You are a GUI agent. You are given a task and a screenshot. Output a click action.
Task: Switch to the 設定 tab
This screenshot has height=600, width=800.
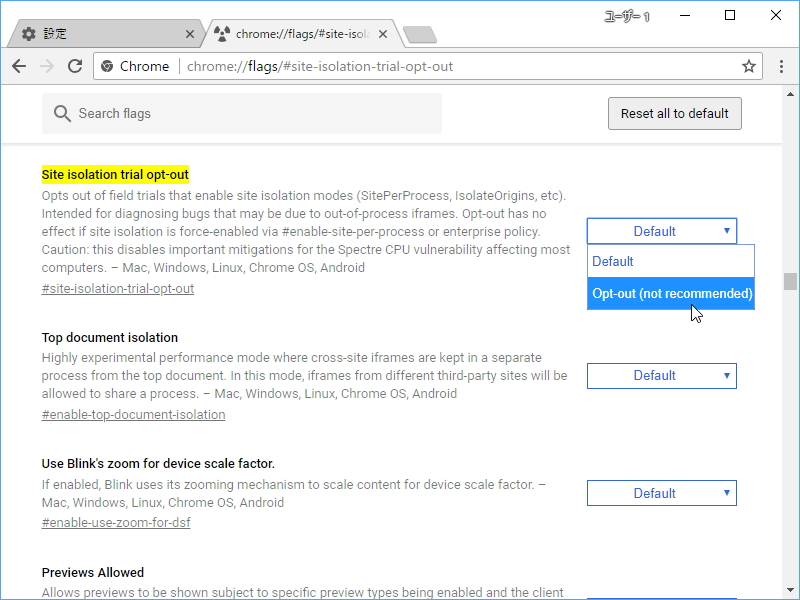(100, 33)
